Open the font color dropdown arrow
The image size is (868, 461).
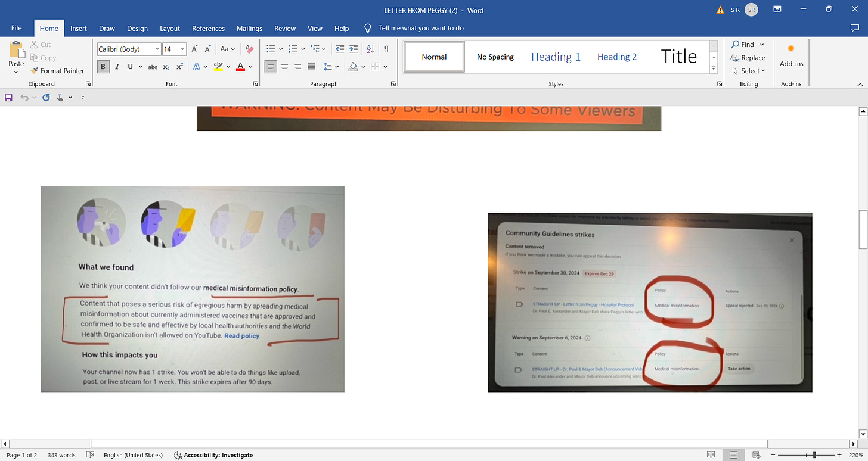tap(250, 67)
